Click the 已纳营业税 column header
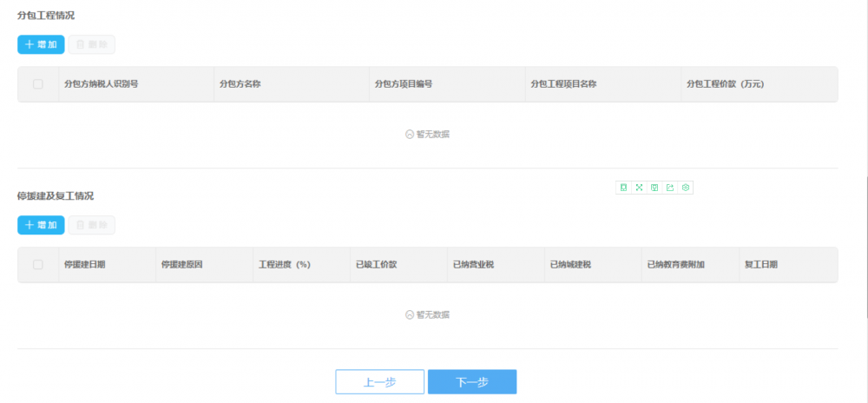Viewport: 868px width, 403px height. coord(473,264)
